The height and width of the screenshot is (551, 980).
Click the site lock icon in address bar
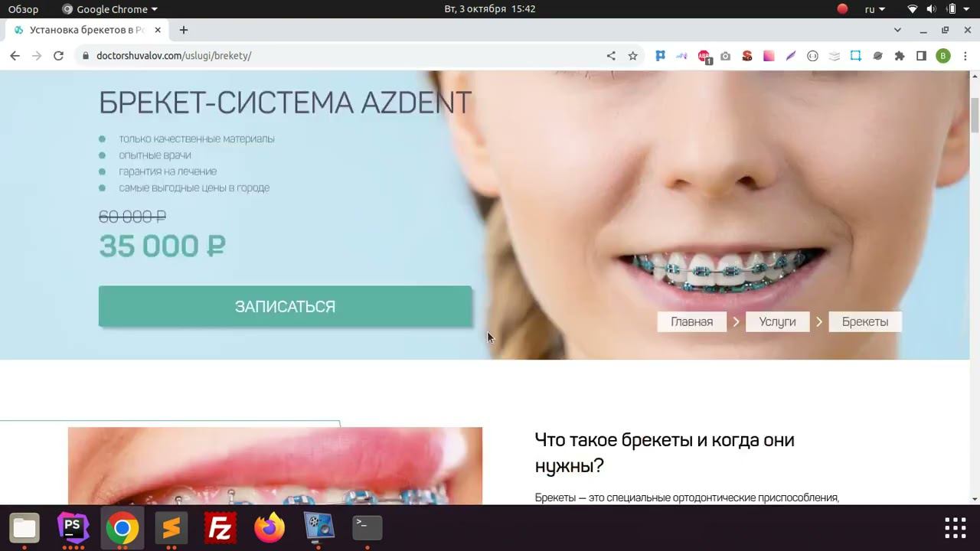[86, 56]
